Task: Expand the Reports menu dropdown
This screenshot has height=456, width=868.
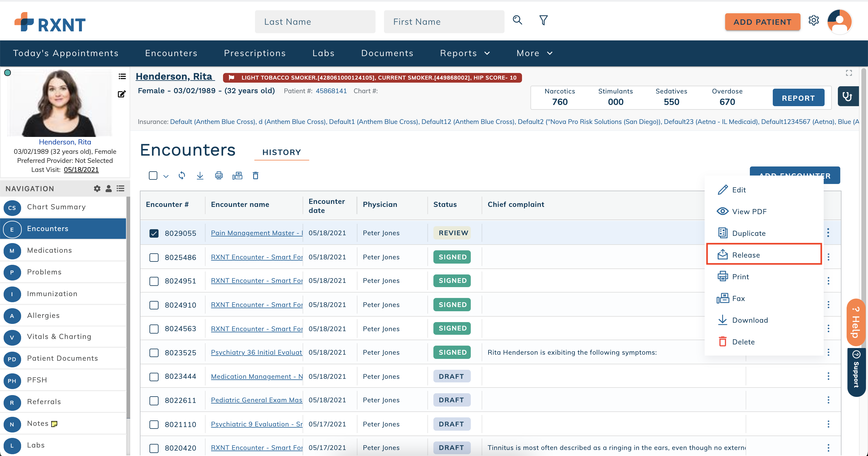Action: click(x=465, y=53)
